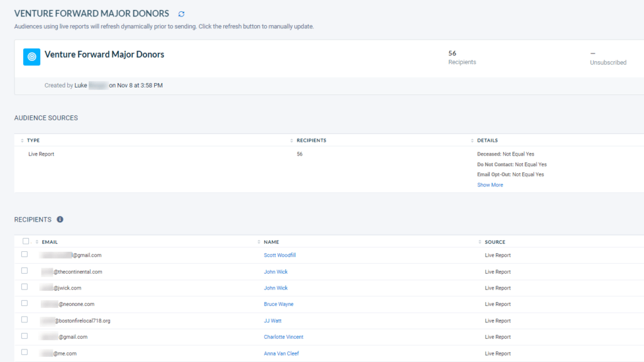
Task: Open Anna Van Cleef's profile link
Action: (x=281, y=353)
